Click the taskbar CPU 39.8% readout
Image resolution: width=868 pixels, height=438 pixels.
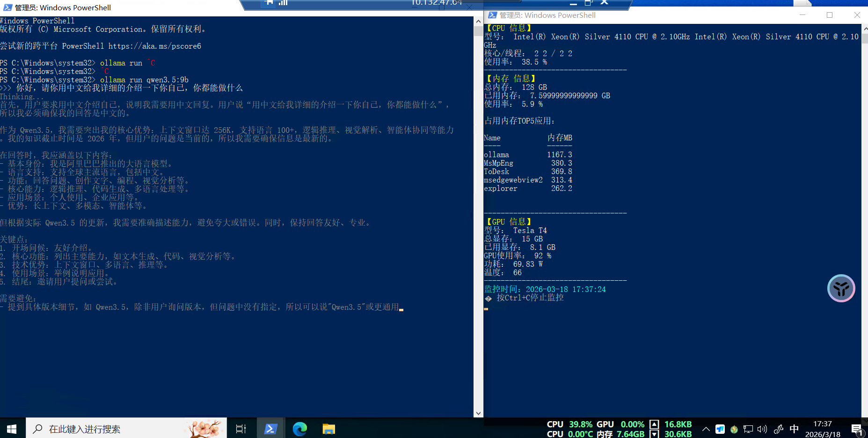pyautogui.click(x=569, y=424)
